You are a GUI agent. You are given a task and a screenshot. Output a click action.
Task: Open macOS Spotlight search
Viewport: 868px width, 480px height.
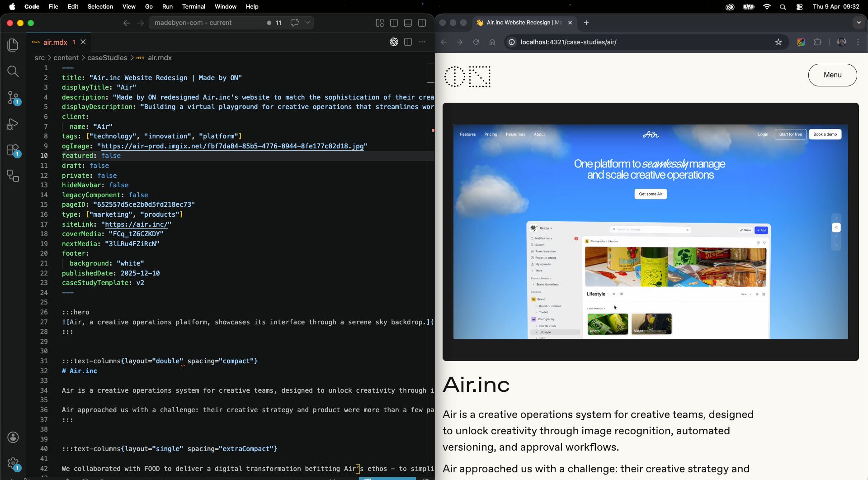click(x=783, y=7)
